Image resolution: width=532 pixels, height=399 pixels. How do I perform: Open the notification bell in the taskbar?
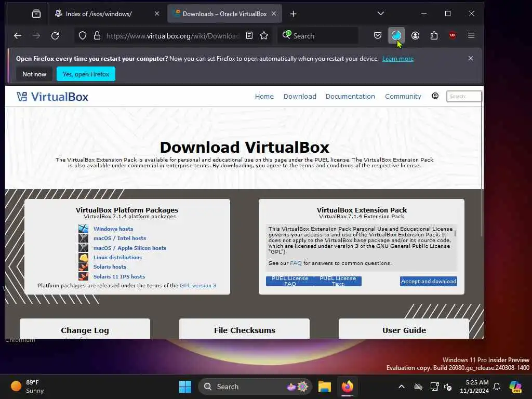pos(497,387)
